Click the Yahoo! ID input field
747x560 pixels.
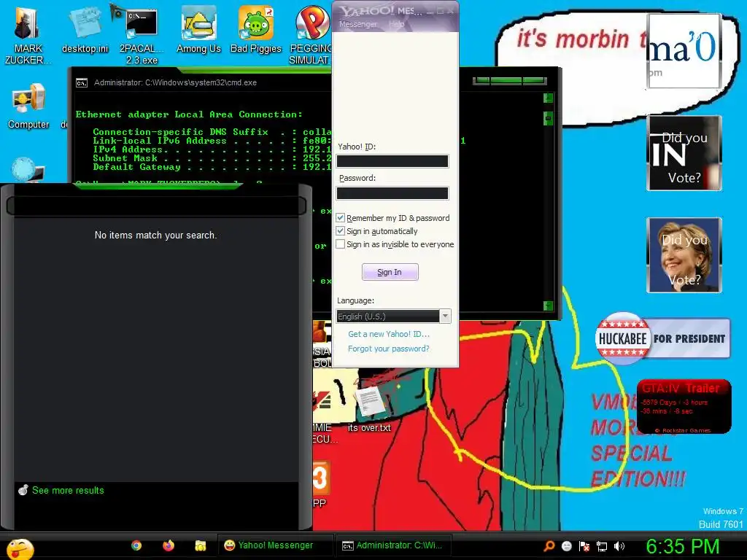tap(392, 161)
